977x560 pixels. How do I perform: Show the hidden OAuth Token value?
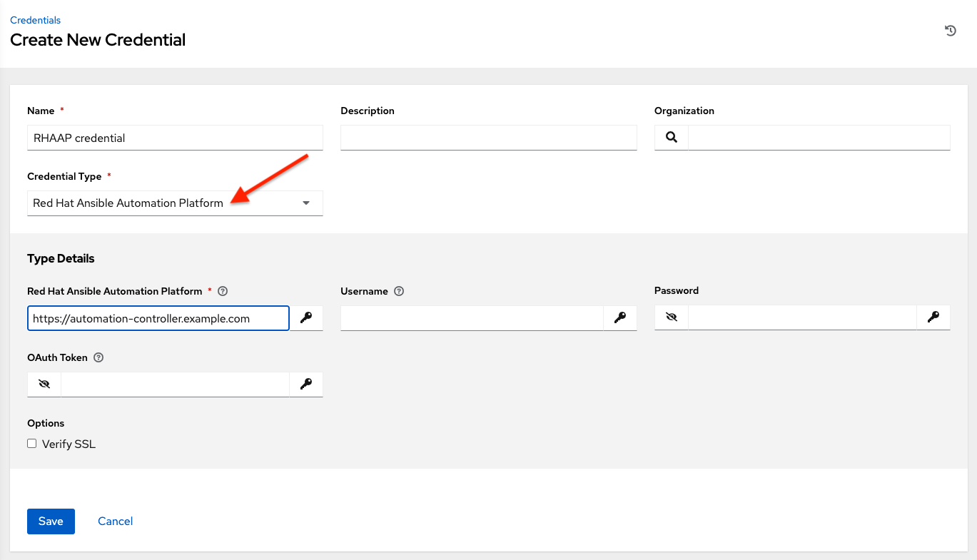coord(44,384)
